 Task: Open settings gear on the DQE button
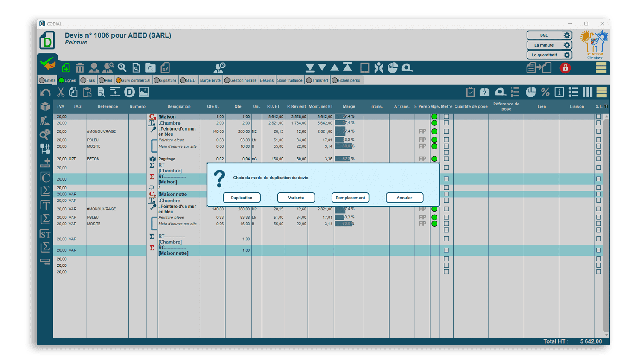coord(567,35)
